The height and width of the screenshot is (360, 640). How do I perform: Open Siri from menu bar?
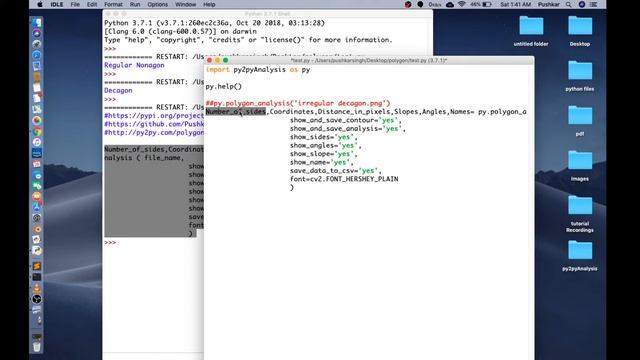point(582,4)
